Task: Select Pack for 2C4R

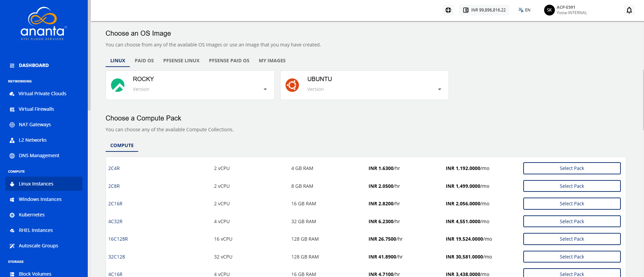Action: pyautogui.click(x=572, y=168)
